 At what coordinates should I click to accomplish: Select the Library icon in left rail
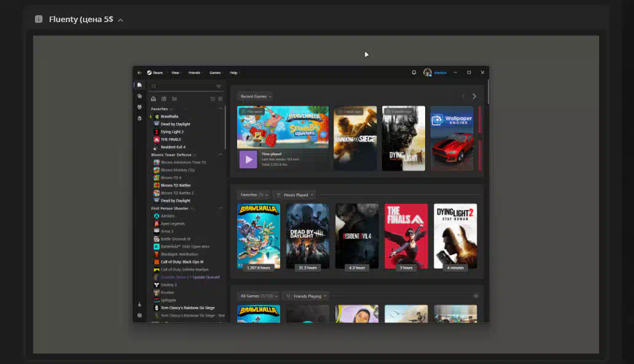tap(139, 85)
